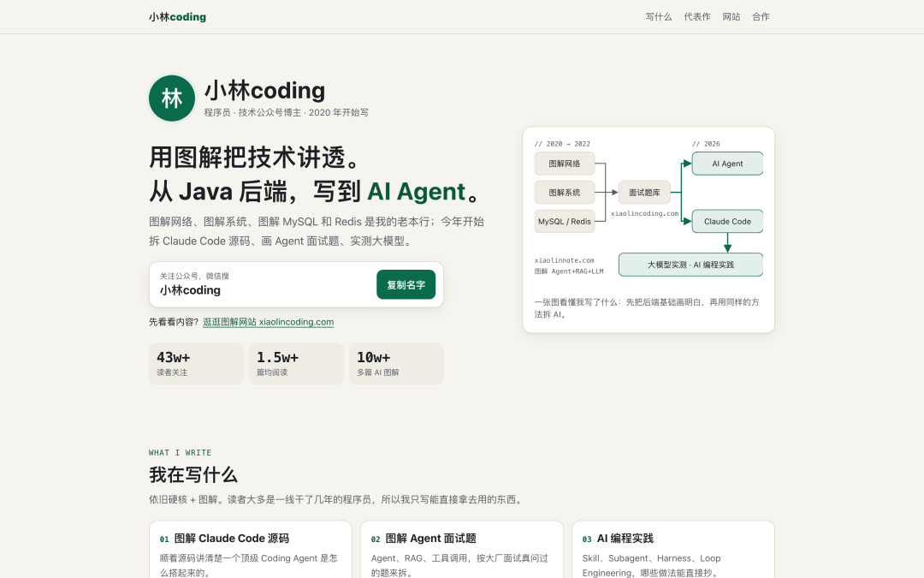Click the 复制名字 button
This screenshot has width=924, height=578.
coord(406,285)
